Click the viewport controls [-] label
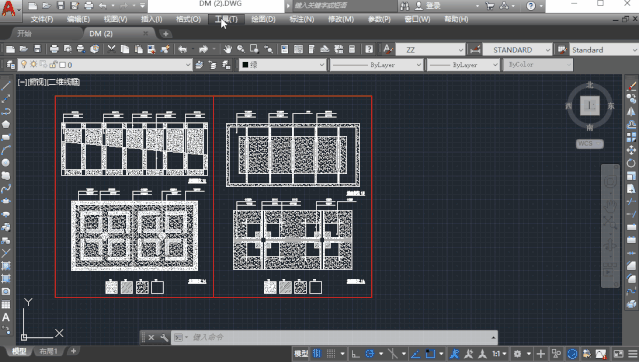The image size is (639, 362). (x=22, y=82)
